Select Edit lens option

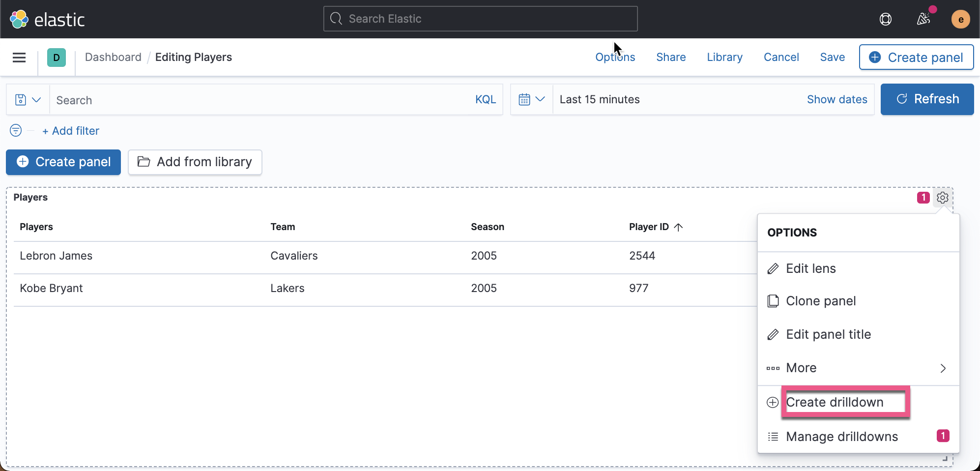858,268
